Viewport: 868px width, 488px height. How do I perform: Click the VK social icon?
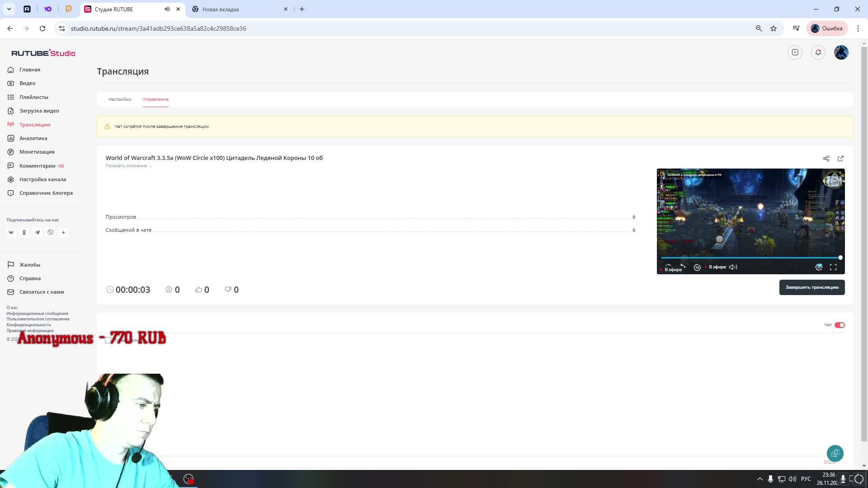(11, 232)
